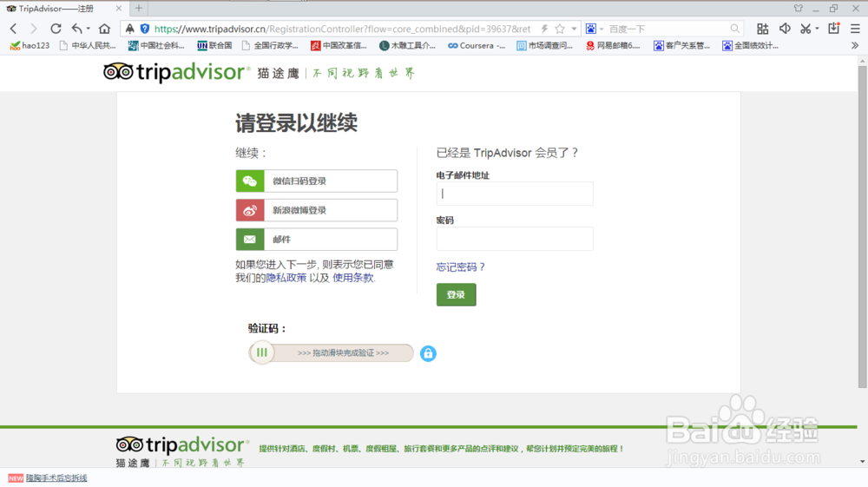Click the undo close-tab arrow icon
868x487 pixels.
coord(77,29)
